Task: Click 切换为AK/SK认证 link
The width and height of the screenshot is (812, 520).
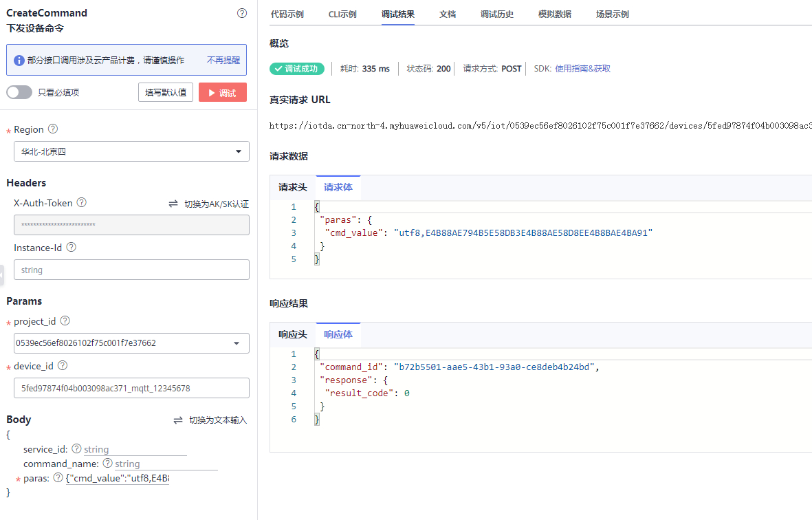Action: [x=217, y=204]
